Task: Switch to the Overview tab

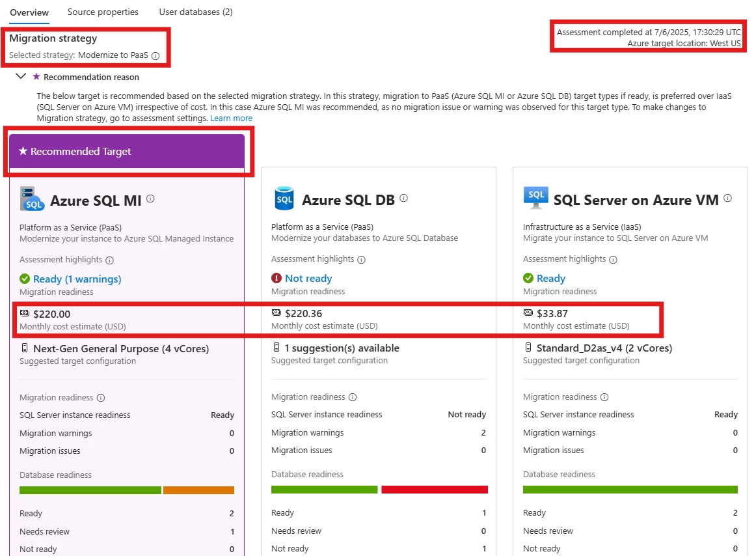Action: click(29, 12)
